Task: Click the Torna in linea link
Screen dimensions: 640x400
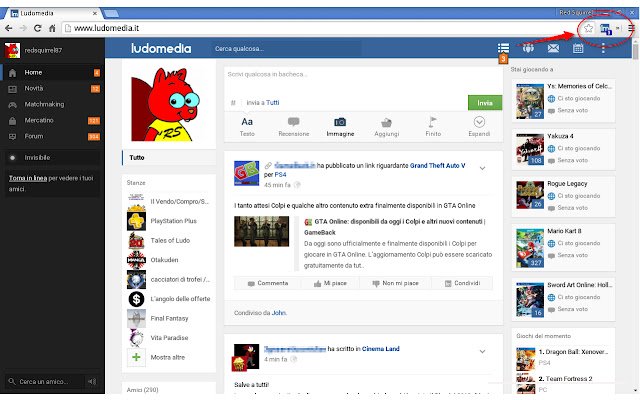Action: tap(28, 178)
